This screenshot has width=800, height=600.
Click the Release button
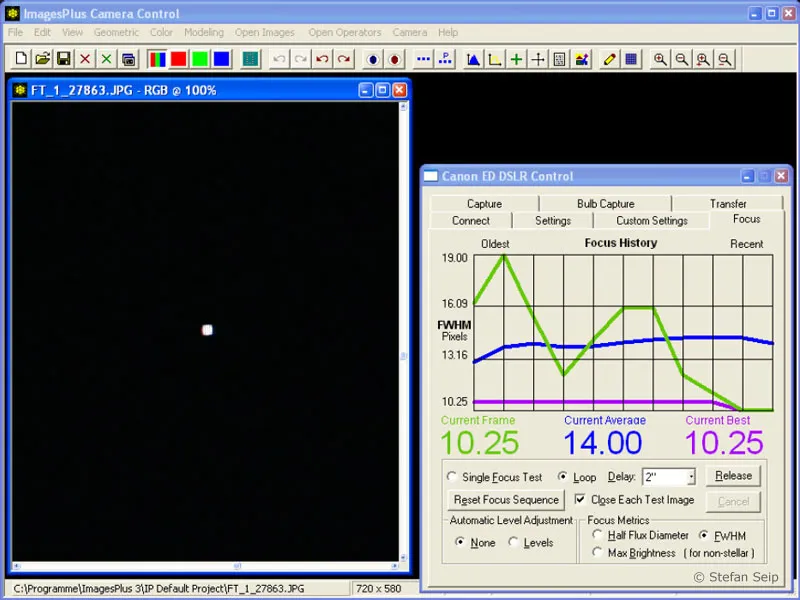pyautogui.click(x=733, y=476)
